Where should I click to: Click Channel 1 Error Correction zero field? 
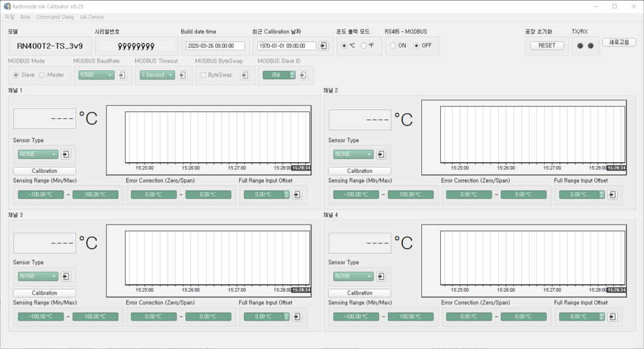coord(153,194)
